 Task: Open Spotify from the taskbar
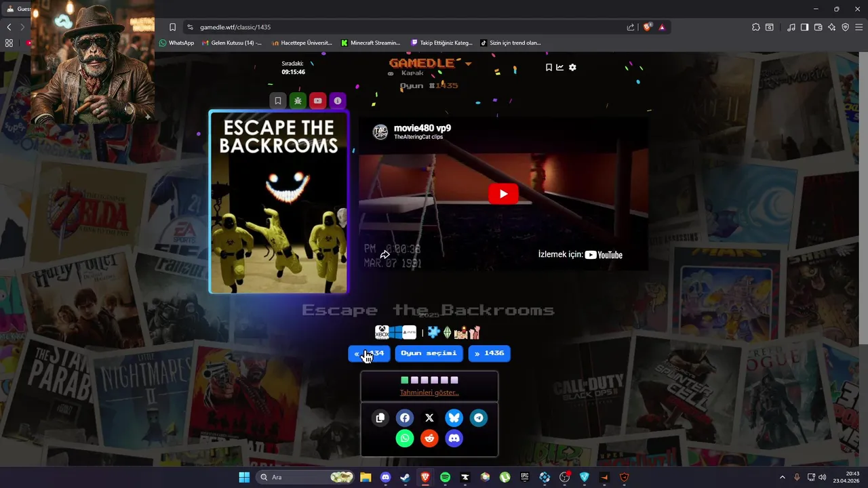point(446,477)
